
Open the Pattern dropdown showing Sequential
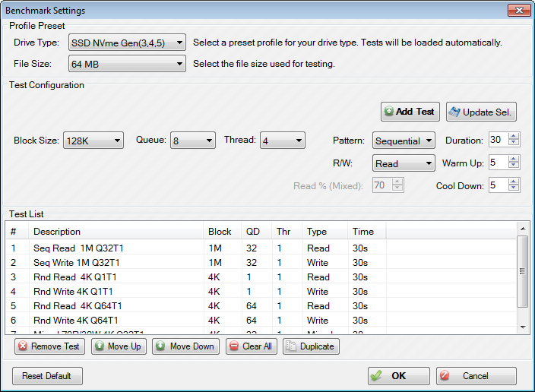tap(404, 141)
